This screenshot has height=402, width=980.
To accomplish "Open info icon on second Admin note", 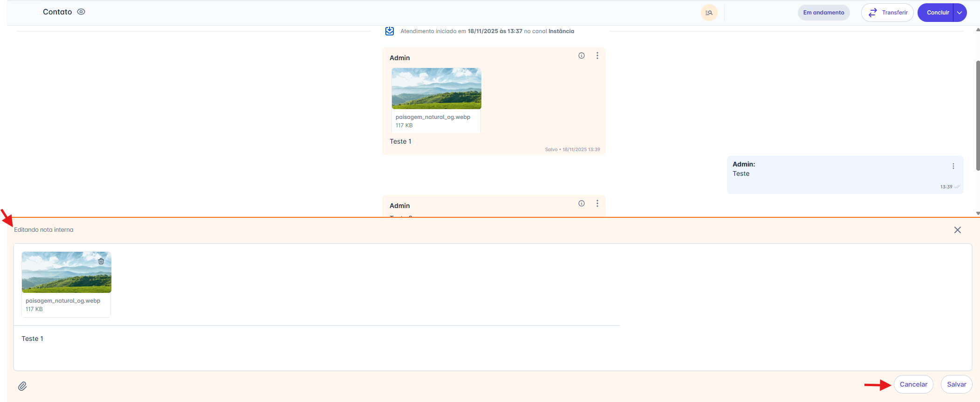I will [x=582, y=203].
